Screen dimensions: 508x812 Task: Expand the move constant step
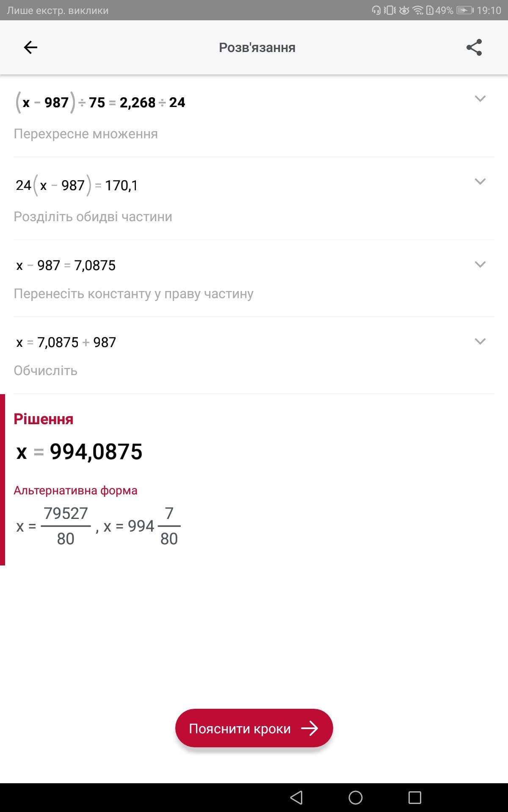pos(480,265)
